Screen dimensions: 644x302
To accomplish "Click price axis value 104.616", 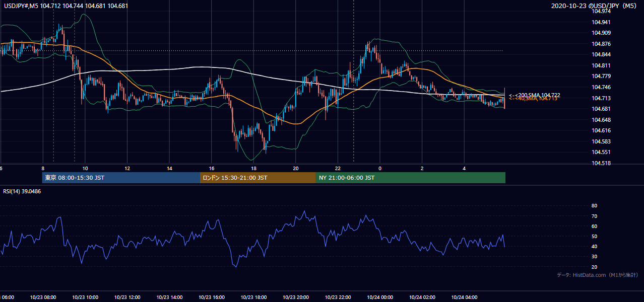I will pyautogui.click(x=600, y=131).
